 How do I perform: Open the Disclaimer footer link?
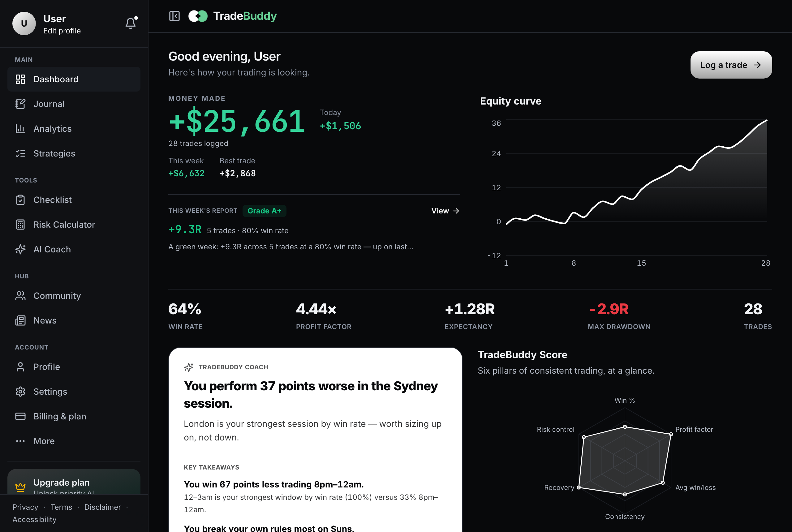pos(102,507)
